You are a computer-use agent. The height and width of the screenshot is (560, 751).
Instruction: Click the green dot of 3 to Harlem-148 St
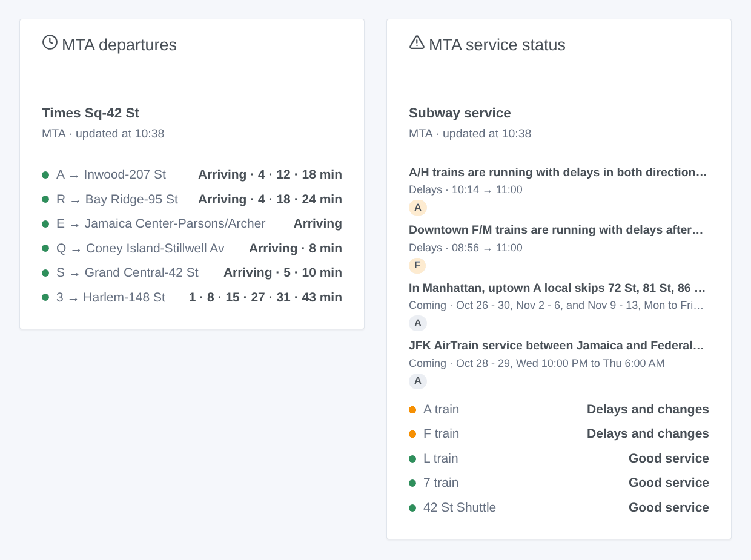(x=45, y=297)
